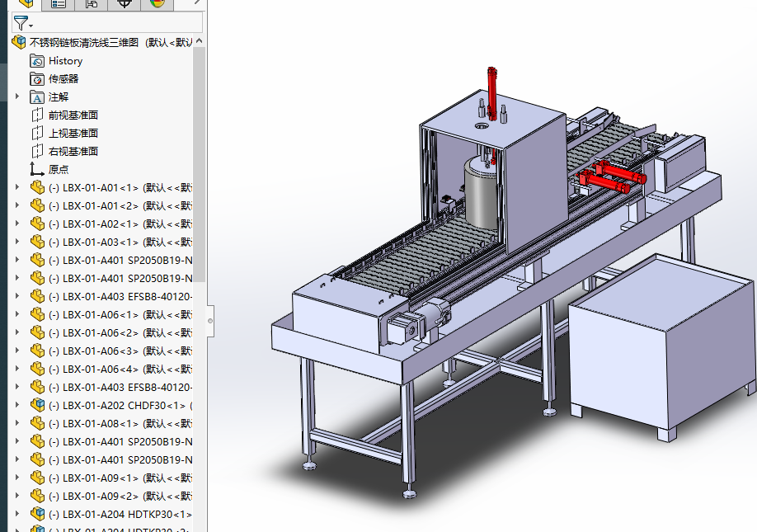The width and height of the screenshot is (757, 532).
Task: Open the DisplayManager color-ball tab
Action: point(157,4)
